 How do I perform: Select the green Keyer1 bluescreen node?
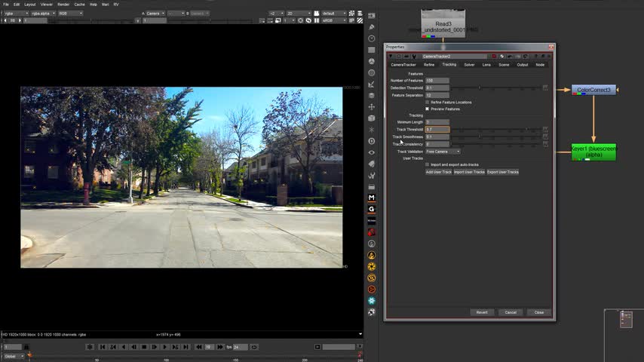point(593,152)
